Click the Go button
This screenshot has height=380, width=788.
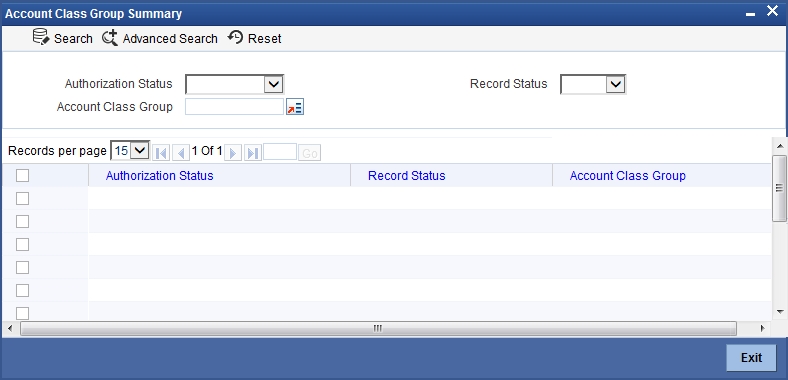click(x=310, y=153)
